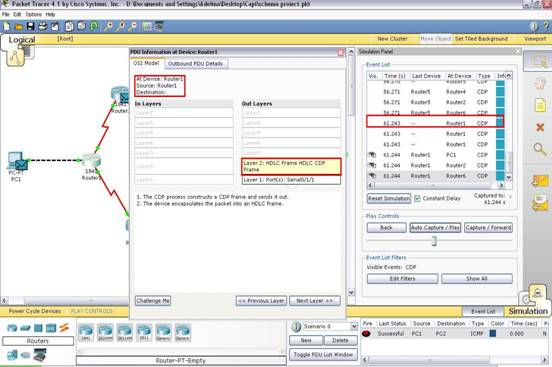Click the green Undo arrow icon
Image resolution: width=552 pixels, height=367 pixels.
coord(94,26)
